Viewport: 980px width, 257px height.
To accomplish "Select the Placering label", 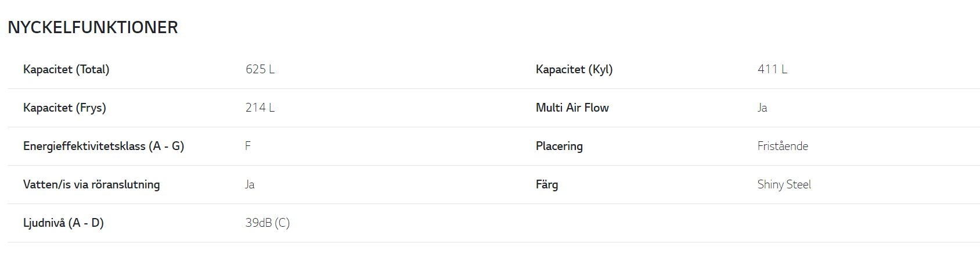I will click(559, 146).
